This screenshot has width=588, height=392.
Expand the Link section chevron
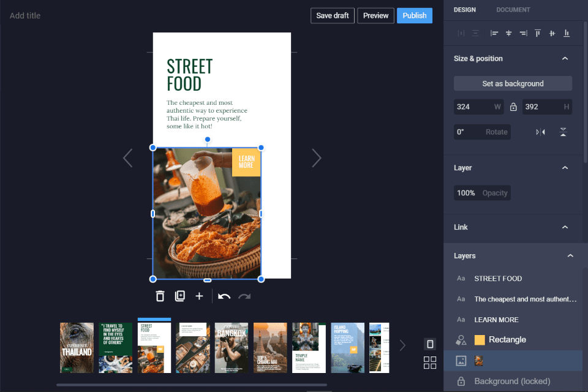[x=565, y=227]
